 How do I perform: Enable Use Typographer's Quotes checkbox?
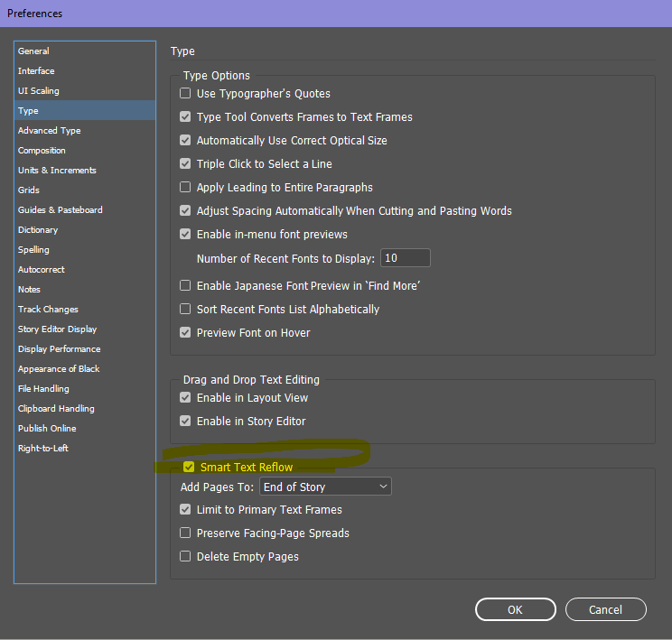185,94
